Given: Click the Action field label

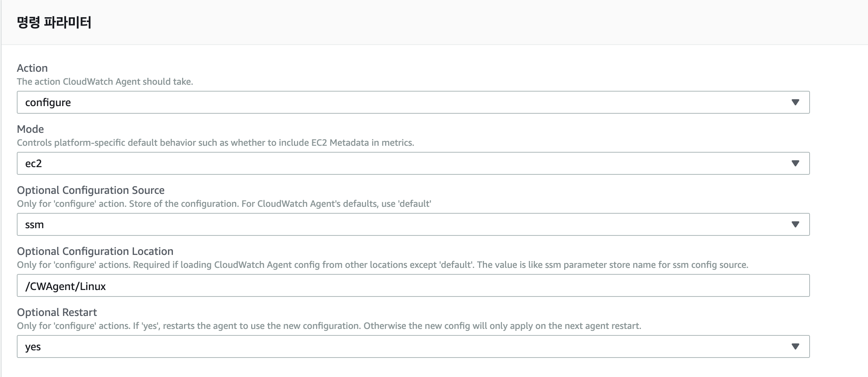Looking at the screenshot, I should (x=32, y=68).
